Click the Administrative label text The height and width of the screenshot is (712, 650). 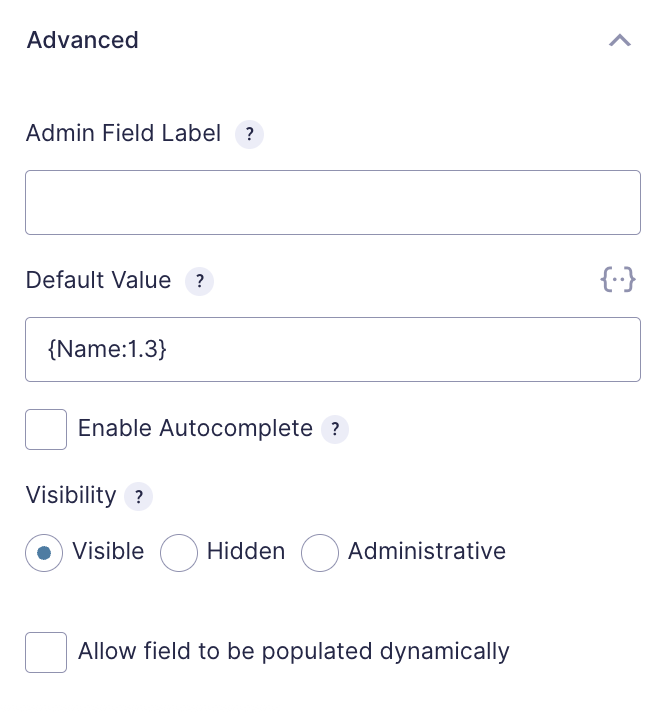pyautogui.click(x=427, y=551)
